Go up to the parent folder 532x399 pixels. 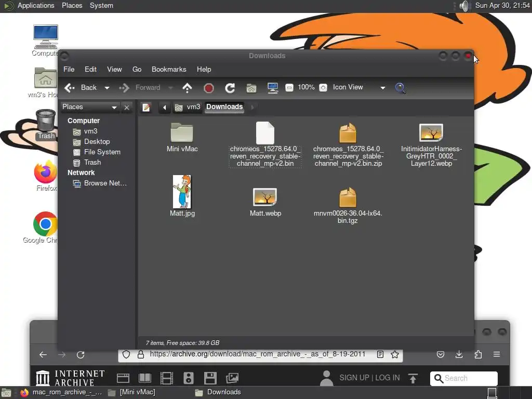pyautogui.click(x=187, y=88)
